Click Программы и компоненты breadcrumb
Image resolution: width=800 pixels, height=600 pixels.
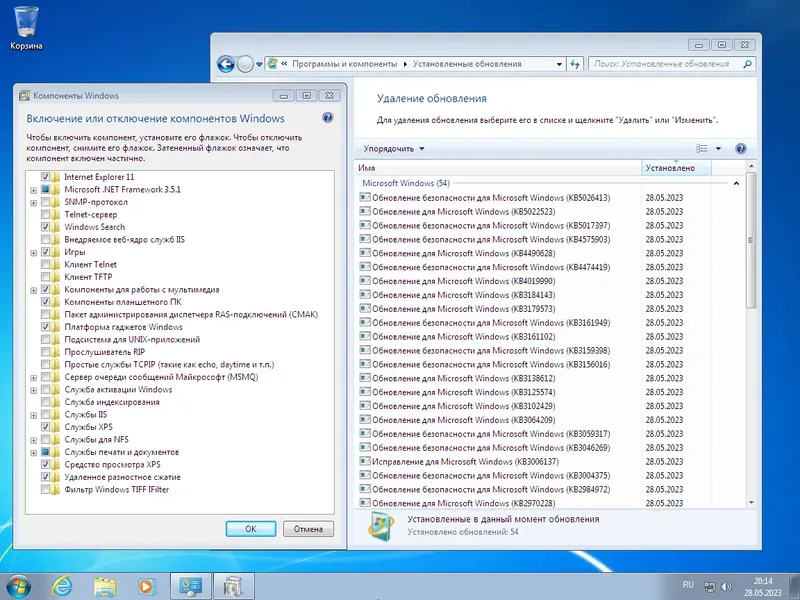344,64
